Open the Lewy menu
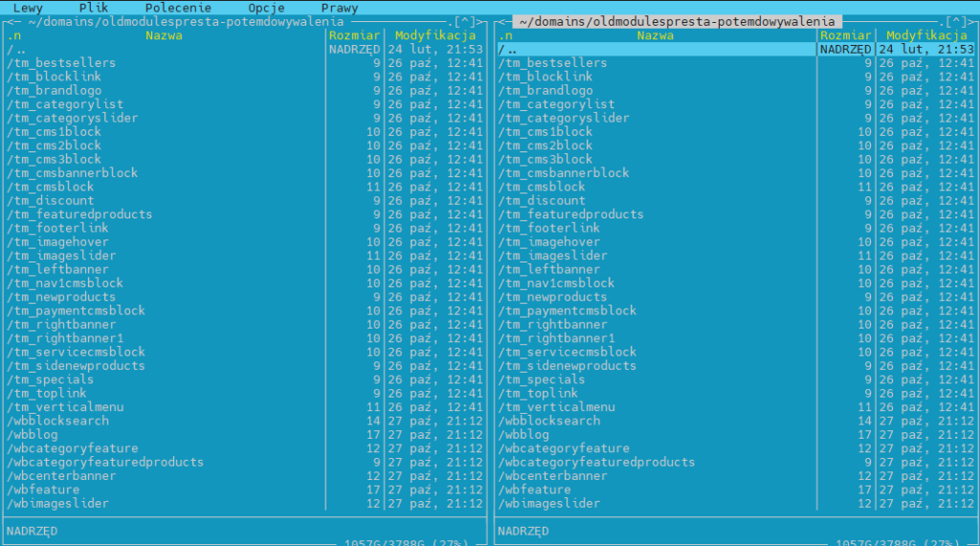This screenshot has width=980, height=546. point(28,8)
